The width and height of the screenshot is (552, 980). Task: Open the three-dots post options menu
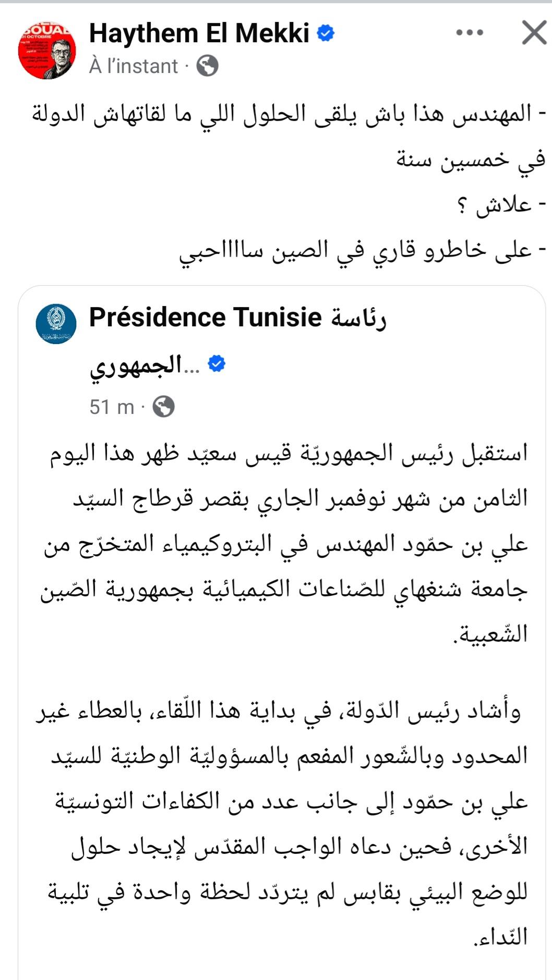coord(469,33)
